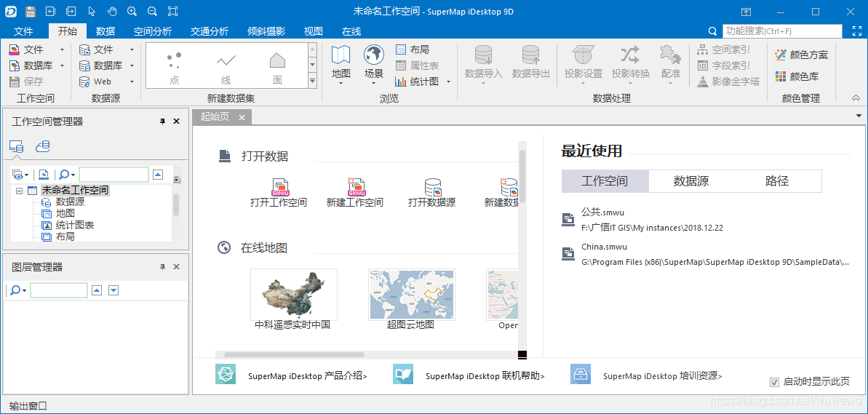Click the full extent view icon

(x=172, y=11)
